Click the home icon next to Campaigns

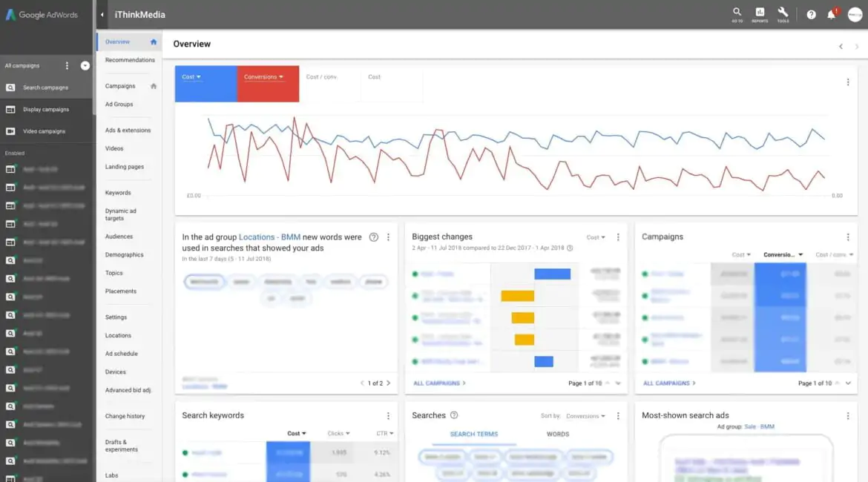tap(152, 86)
